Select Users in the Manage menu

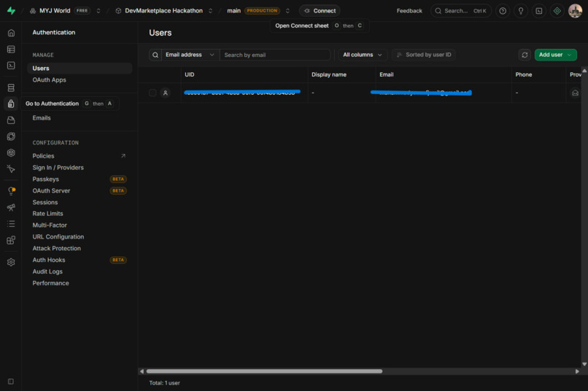tap(80, 69)
